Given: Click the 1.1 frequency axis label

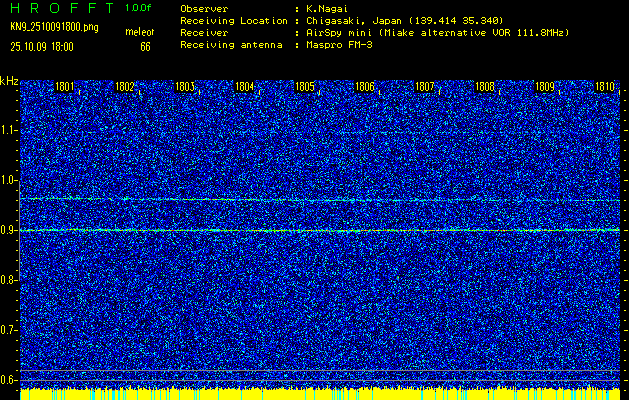Looking at the screenshot, I should pyautogui.click(x=9, y=130).
